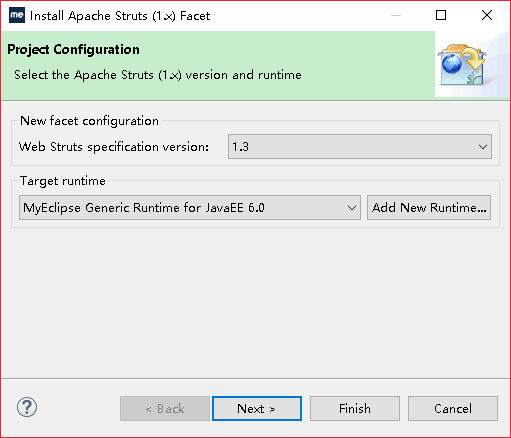Click the Target runtime group label

coord(63,181)
